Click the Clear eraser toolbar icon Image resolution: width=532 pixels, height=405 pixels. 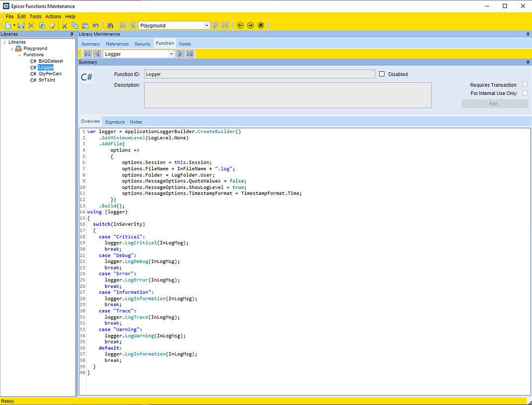coord(52,25)
